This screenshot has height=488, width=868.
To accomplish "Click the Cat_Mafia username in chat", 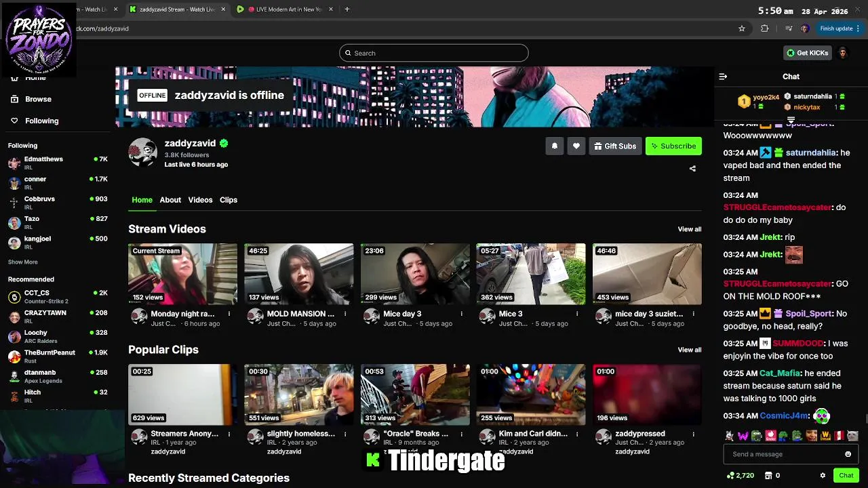I will (x=779, y=373).
